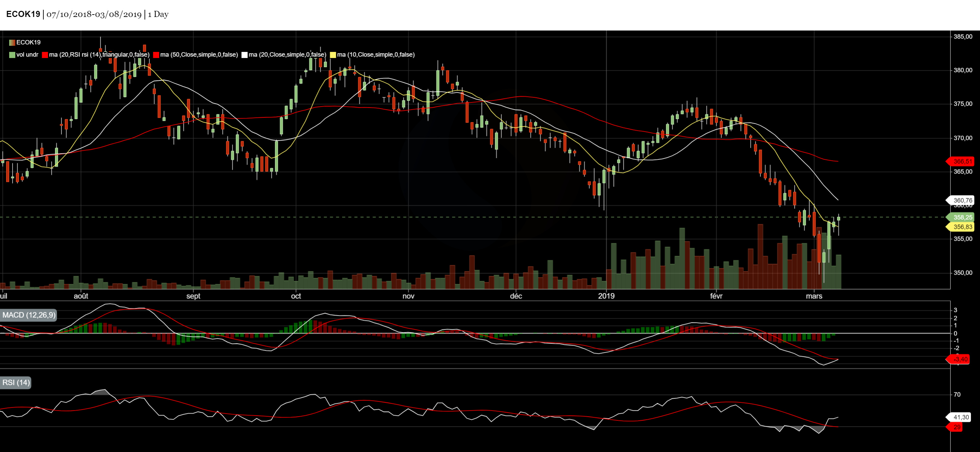Click the red 29 RSI average tag
This screenshot has width=980, height=452.
tap(955, 427)
